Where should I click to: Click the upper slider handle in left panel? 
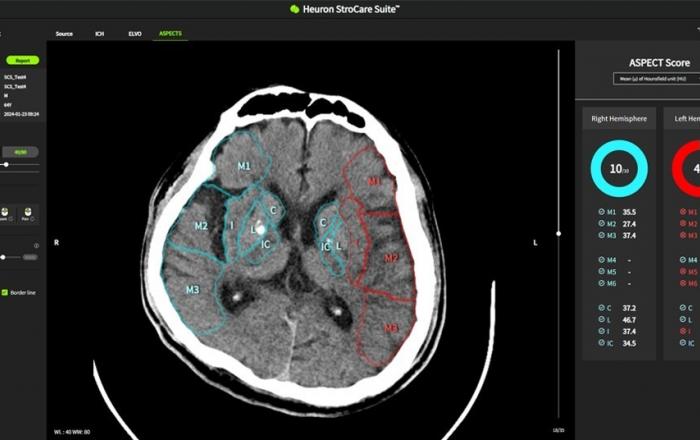click(x=6, y=165)
